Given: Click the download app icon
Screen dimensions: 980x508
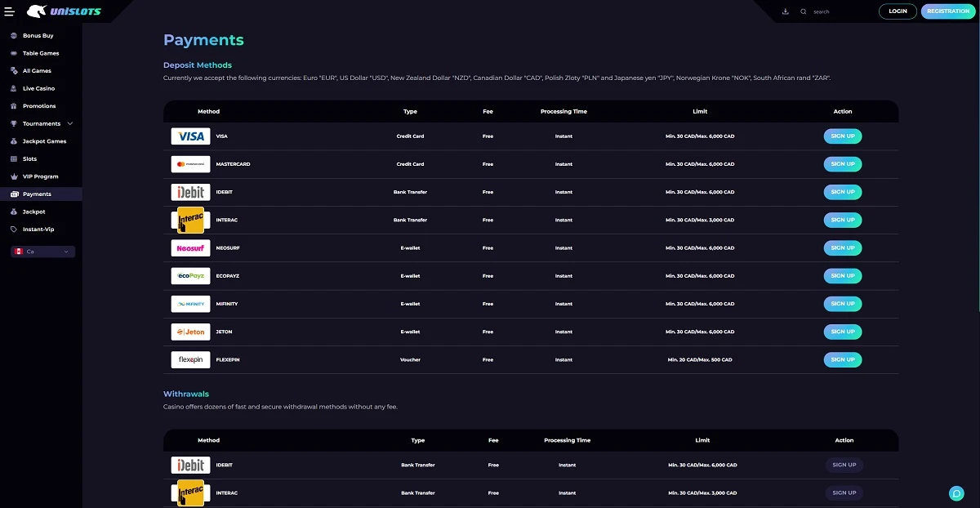Looking at the screenshot, I should click(785, 11).
